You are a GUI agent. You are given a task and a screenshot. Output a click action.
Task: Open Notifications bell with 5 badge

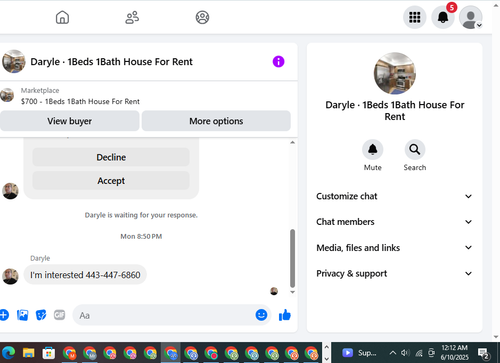443,17
